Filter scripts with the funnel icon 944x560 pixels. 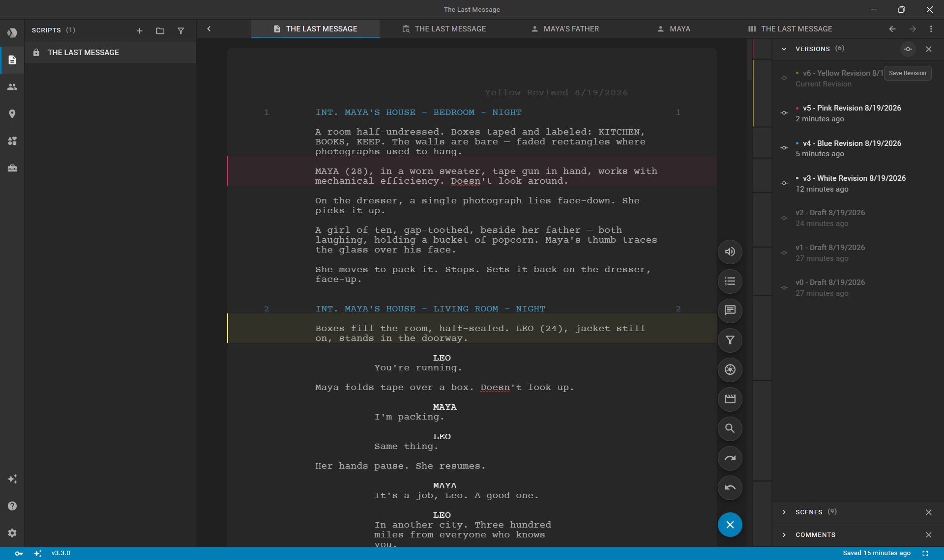click(181, 30)
